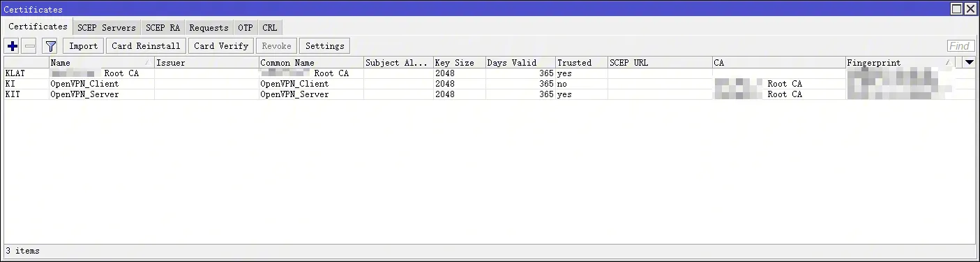Viewport: 980px width, 262px height.
Task: Sort by the Issuer column header
Action: pos(206,62)
